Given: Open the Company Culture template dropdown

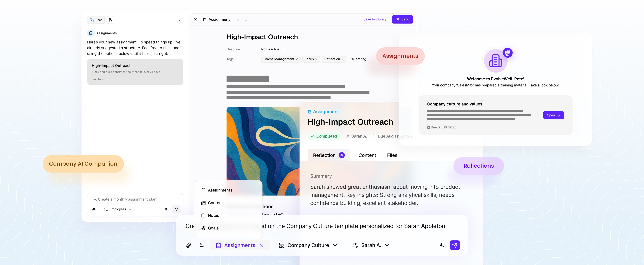Looking at the screenshot, I should pyautogui.click(x=308, y=245).
